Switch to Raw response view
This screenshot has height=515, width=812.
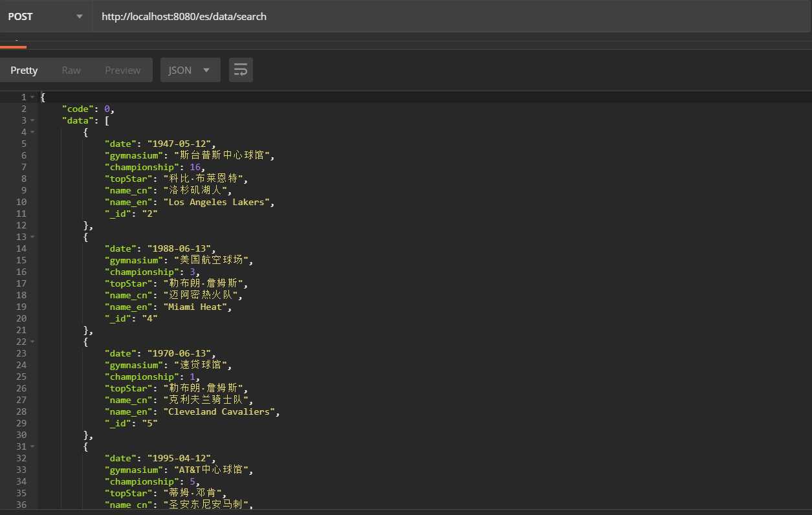coord(71,70)
